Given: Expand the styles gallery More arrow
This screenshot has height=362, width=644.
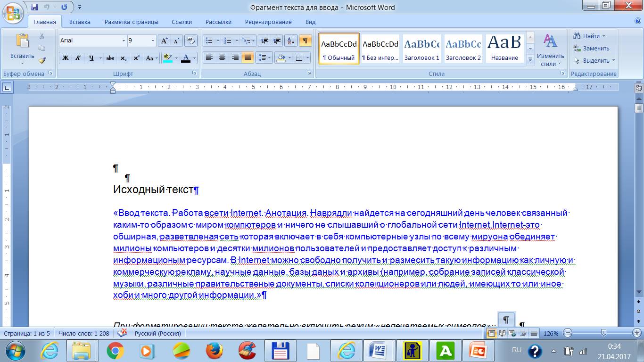Looking at the screenshot, I should tap(530, 60).
